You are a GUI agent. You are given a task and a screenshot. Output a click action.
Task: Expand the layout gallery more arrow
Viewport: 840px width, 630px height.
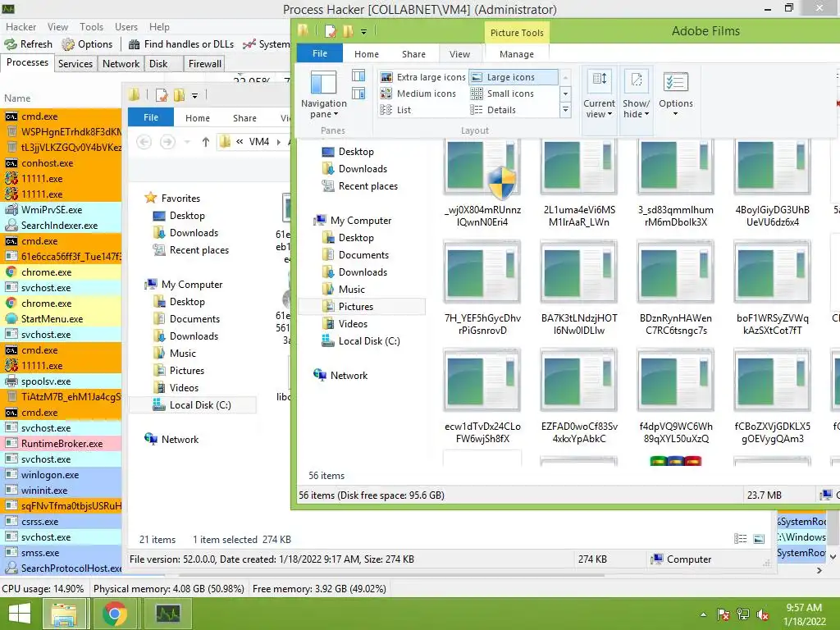[565, 111]
